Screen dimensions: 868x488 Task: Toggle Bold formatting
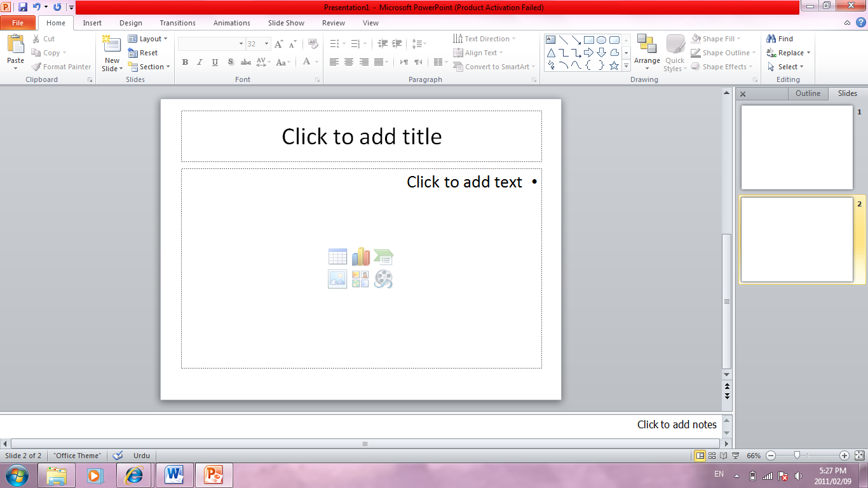(185, 62)
